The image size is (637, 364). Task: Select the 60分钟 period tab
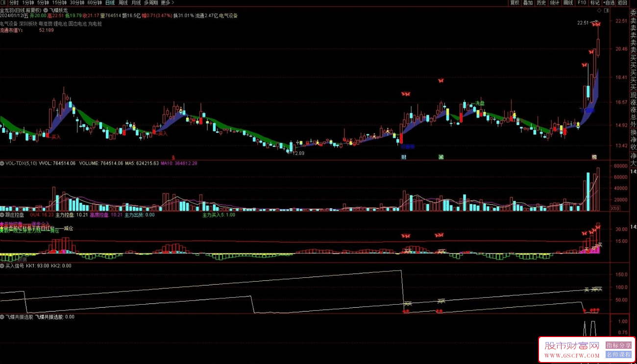(x=95, y=2)
